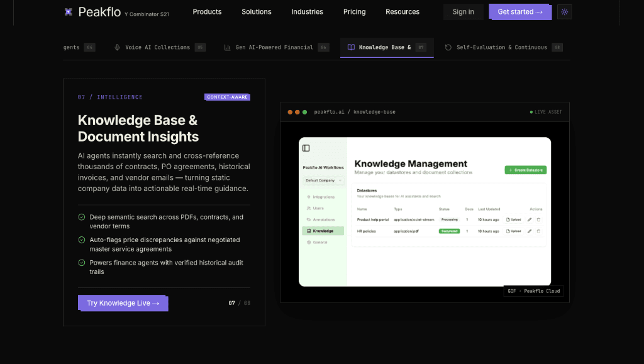This screenshot has height=364, width=644.
Task: Open the Default Company dropdown in the preview
Action: 324,180
